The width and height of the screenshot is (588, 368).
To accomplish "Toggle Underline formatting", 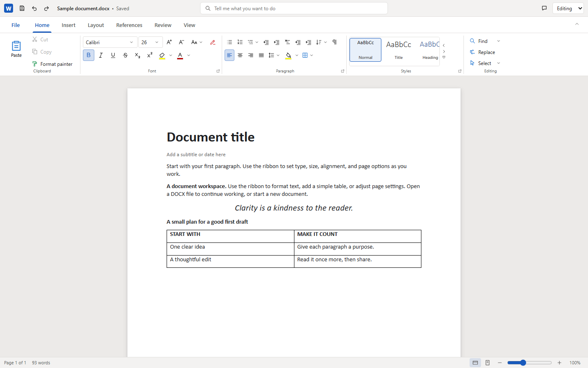I will [113, 55].
